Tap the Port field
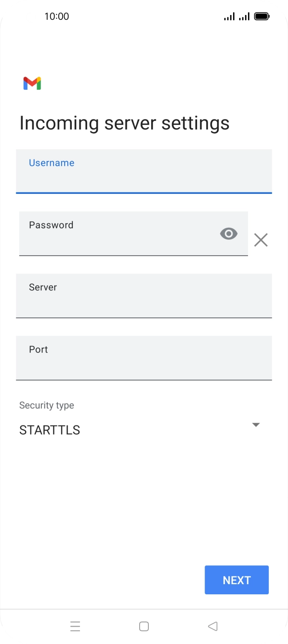288x644 pixels. [144, 358]
